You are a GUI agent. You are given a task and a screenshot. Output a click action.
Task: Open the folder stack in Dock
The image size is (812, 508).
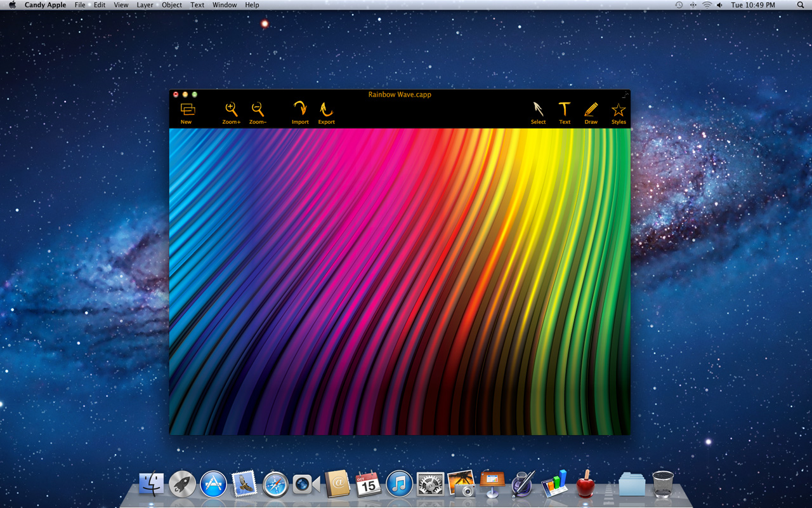(632, 485)
